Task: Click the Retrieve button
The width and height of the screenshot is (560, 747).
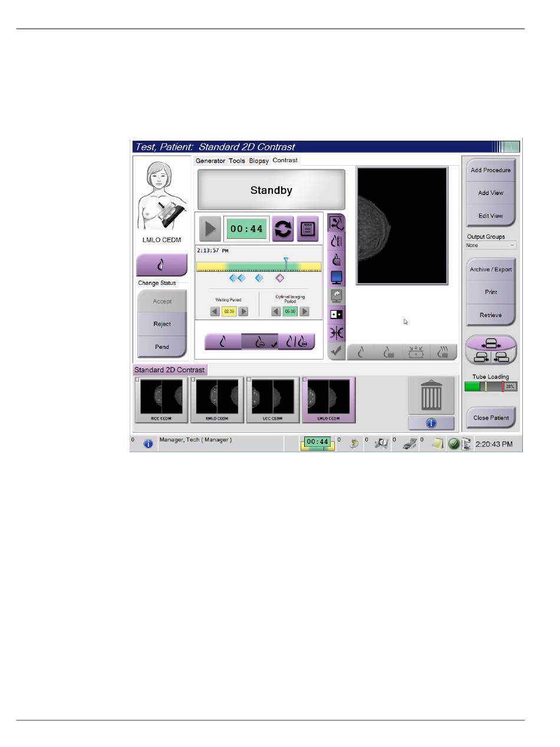Action: [x=491, y=315]
